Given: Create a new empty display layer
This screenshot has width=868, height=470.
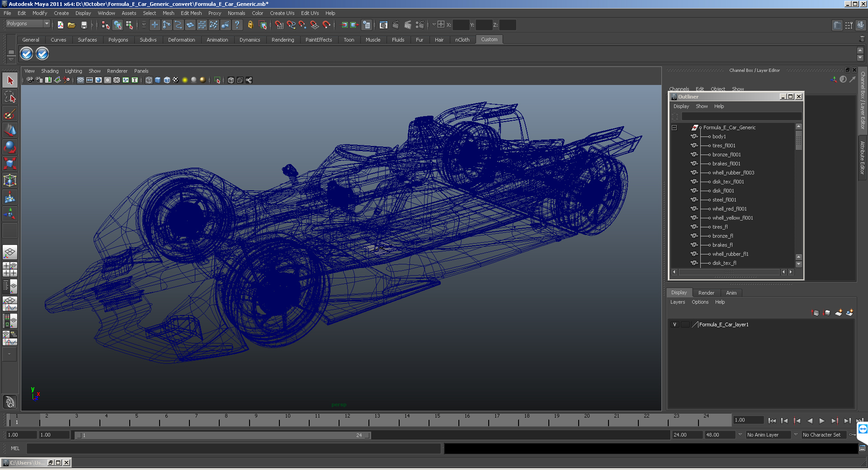Looking at the screenshot, I should click(839, 313).
